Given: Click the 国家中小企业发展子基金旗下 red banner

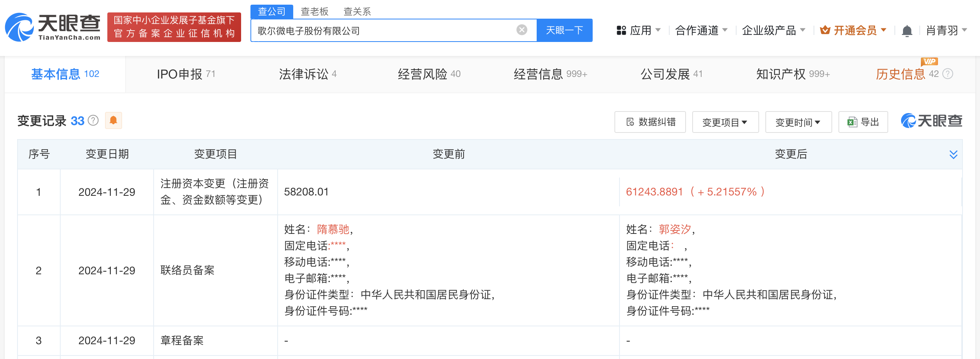Looking at the screenshot, I should [174, 27].
